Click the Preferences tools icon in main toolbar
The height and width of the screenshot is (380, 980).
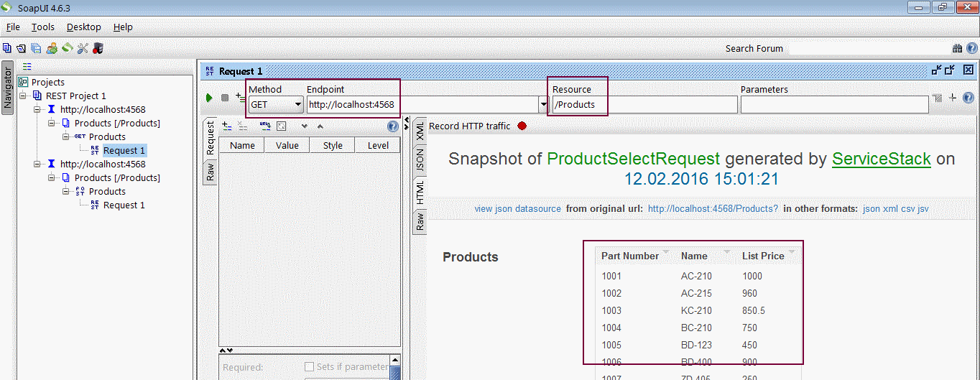(x=83, y=48)
